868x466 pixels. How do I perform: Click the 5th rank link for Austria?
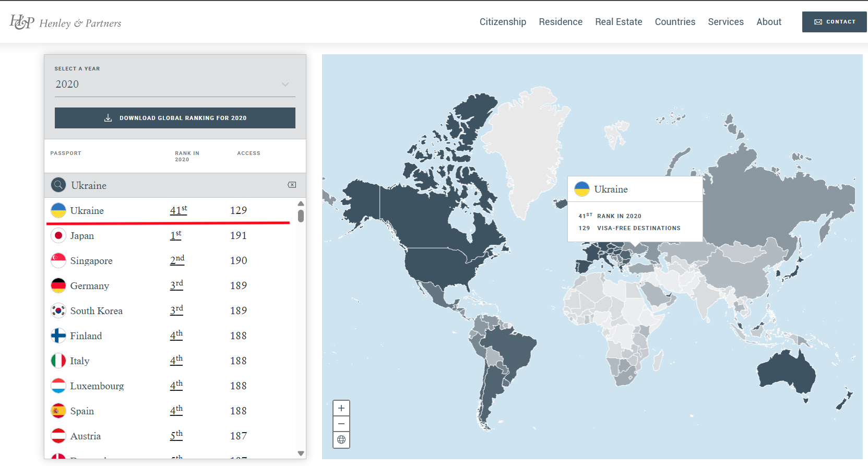(x=176, y=436)
